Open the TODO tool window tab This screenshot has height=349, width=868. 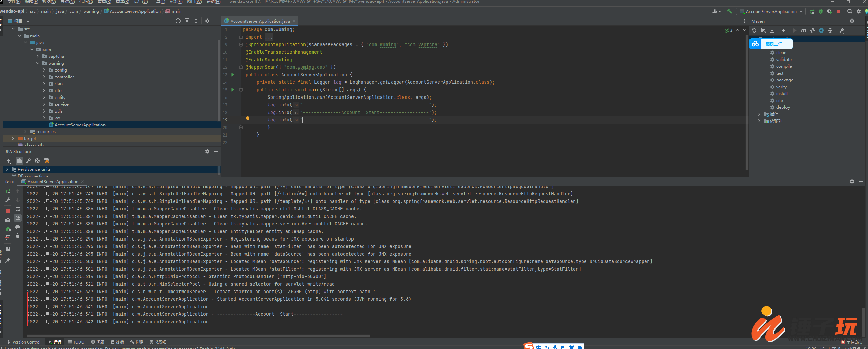pyautogui.click(x=76, y=342)
